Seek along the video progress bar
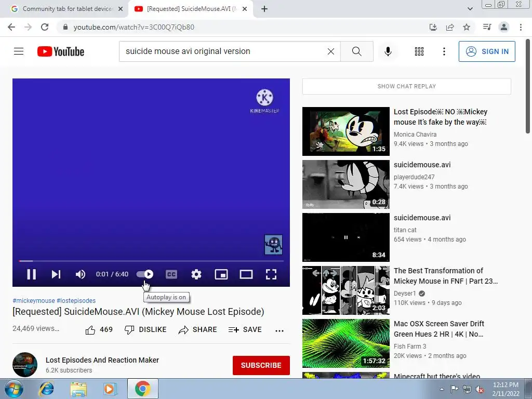532x399 pixels. tap(151, 261)
